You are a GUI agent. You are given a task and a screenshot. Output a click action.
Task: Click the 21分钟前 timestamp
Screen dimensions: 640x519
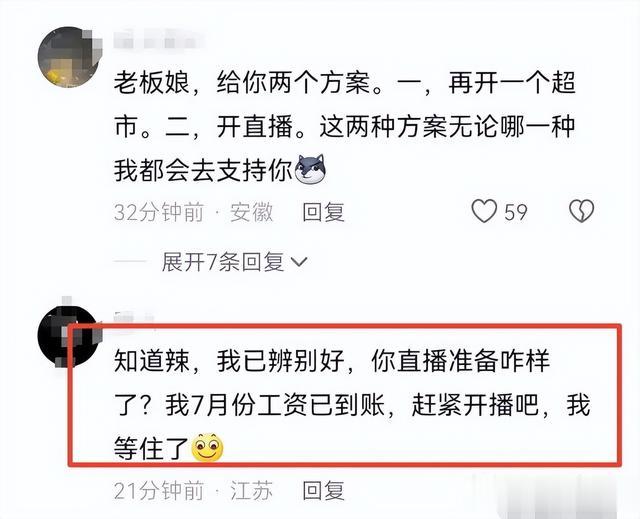(159, 490)
